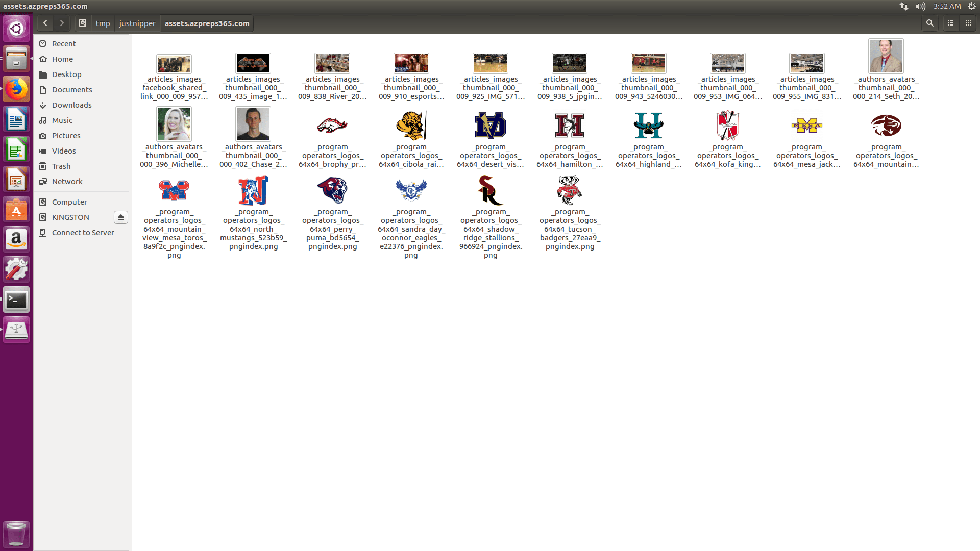Click the Recent section in sidebar
The height and width of the screenshot is (551, 980).
pyautogui.click(x=64, y=43)
